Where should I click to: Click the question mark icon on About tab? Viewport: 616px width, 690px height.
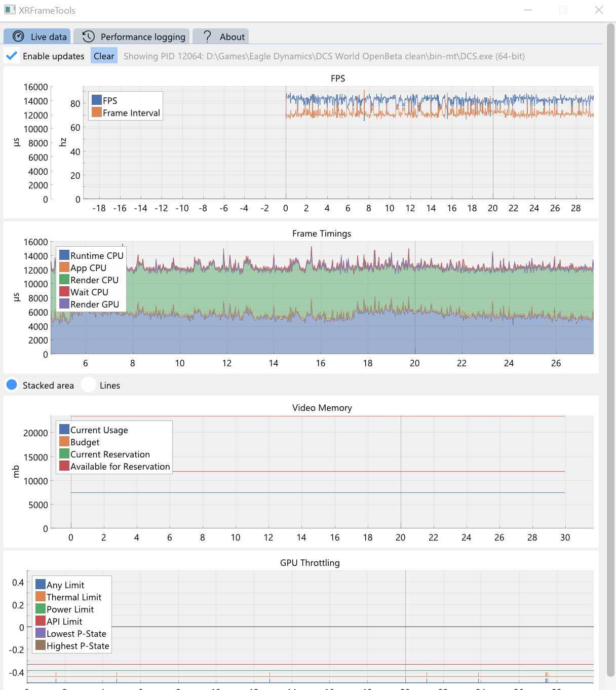coord(207,36)
